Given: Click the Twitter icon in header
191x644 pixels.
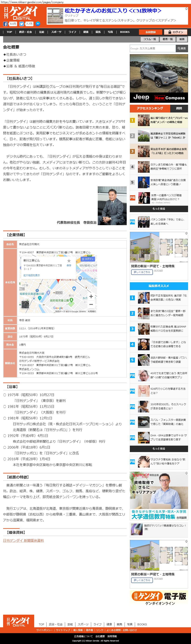Looking at the screenshot, I should tap(22, 24).
